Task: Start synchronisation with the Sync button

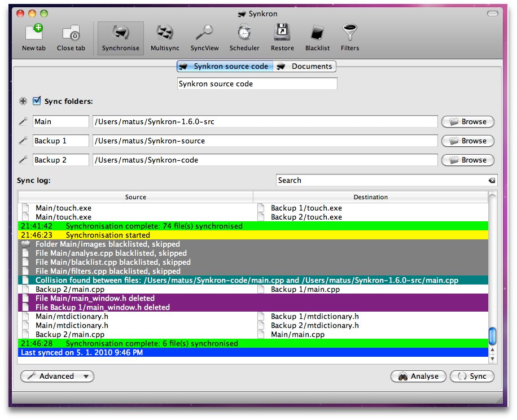Action: pos(472,376)
